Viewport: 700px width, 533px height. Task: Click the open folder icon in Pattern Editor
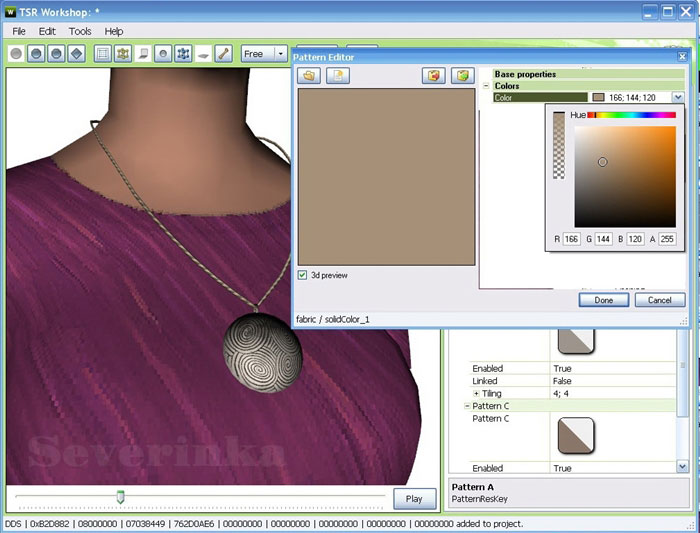pos(309,76)
